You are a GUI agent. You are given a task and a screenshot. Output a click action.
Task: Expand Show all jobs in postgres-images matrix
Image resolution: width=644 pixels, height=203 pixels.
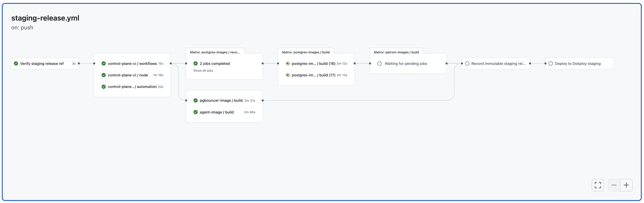click(x=203, y=71)
